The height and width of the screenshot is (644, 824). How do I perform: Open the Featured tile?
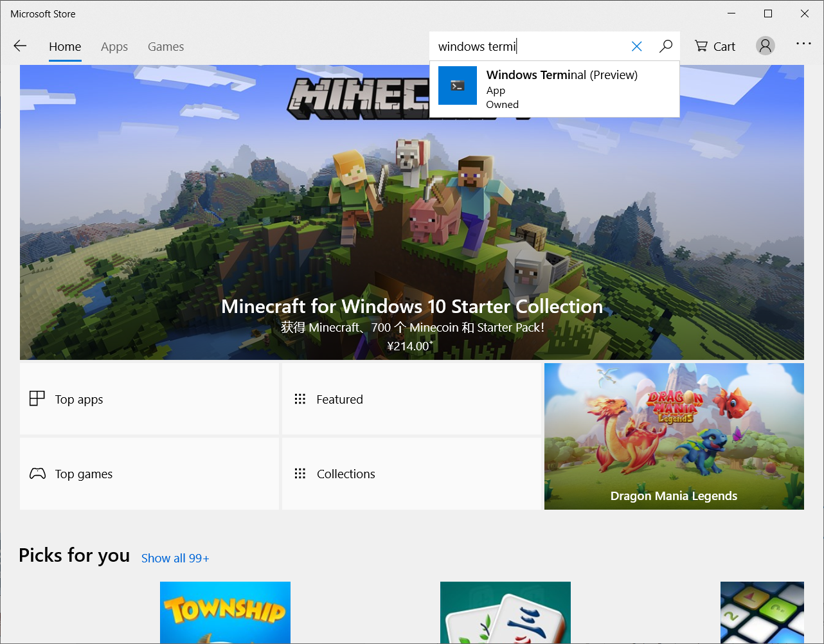pos(411,399)
